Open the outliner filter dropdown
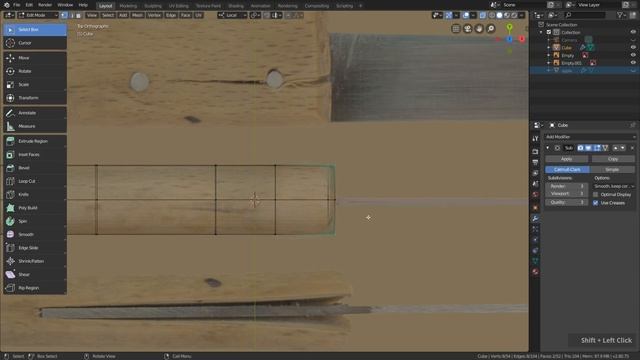The width and height of the screenshot is (640, 360). (x=622, y=15)
